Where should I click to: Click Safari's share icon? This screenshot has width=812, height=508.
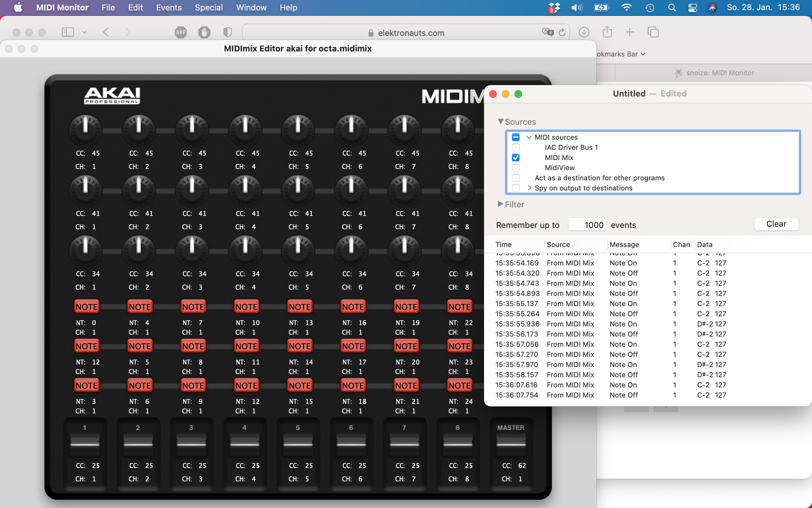pos(607,32)
